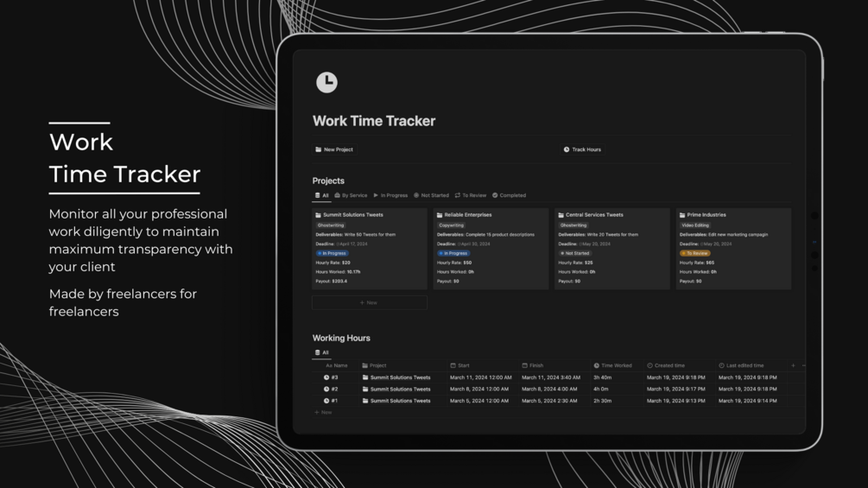Click the clock page icon above the title

(326, 82)
